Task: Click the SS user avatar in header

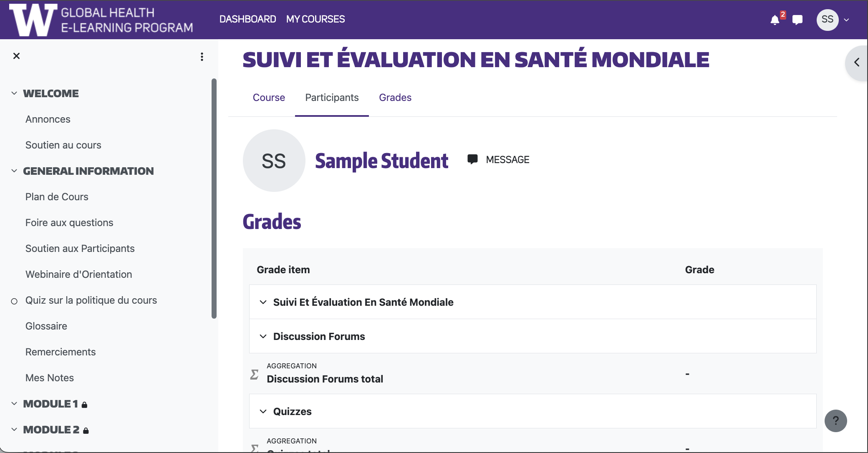Action: click(x=827, y=20)
